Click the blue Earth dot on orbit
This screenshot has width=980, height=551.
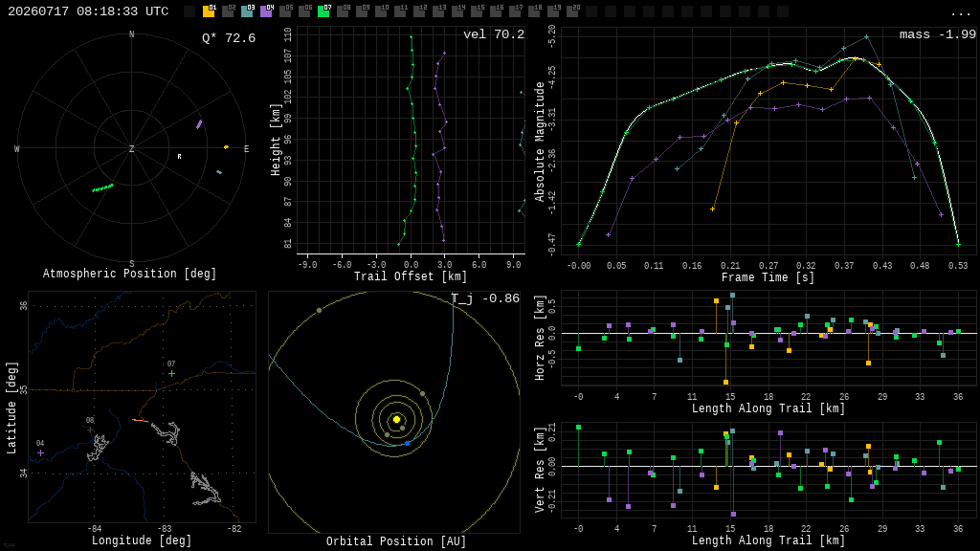(x=407, y=443)
